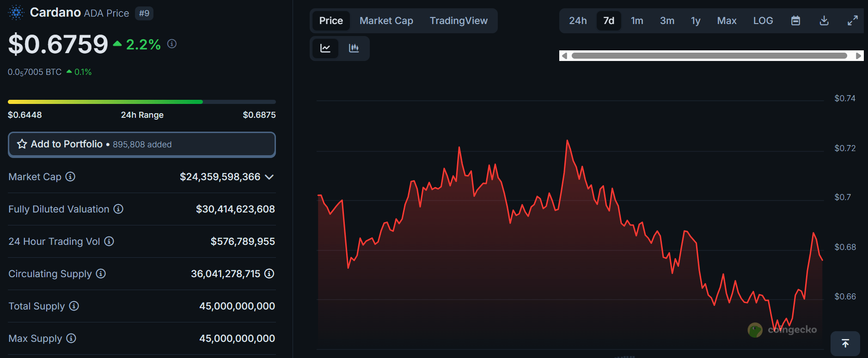Viewport: 868px width, 358px height.
Task: Click info icon after the 36,041,278,715 value
Action: tap(269, 273)
